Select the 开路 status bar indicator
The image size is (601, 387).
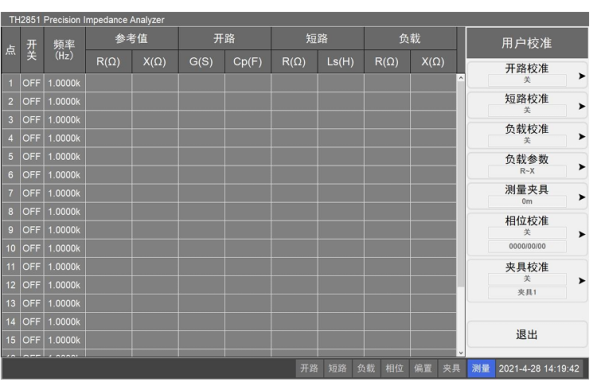click(309, 368)
